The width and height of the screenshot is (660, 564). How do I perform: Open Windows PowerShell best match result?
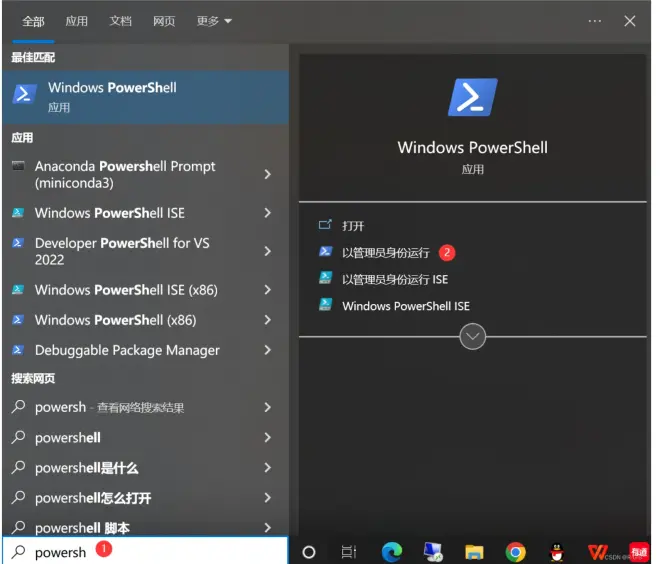click(x=145, y=97)
